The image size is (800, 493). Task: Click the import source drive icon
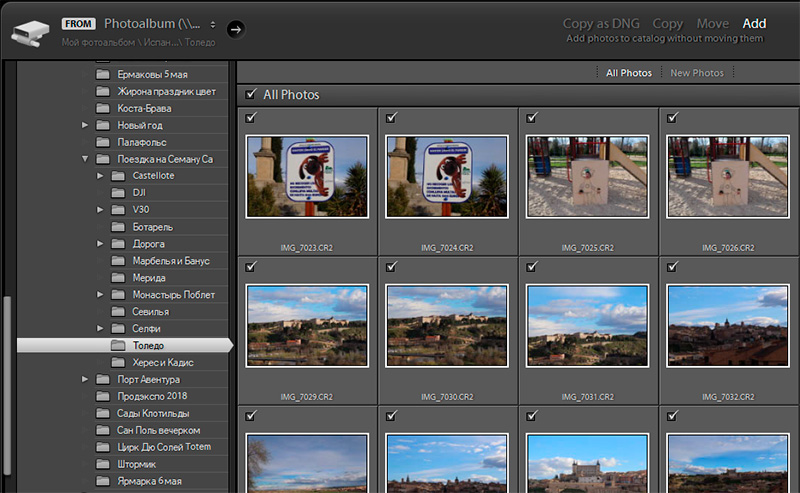point(31,32)
